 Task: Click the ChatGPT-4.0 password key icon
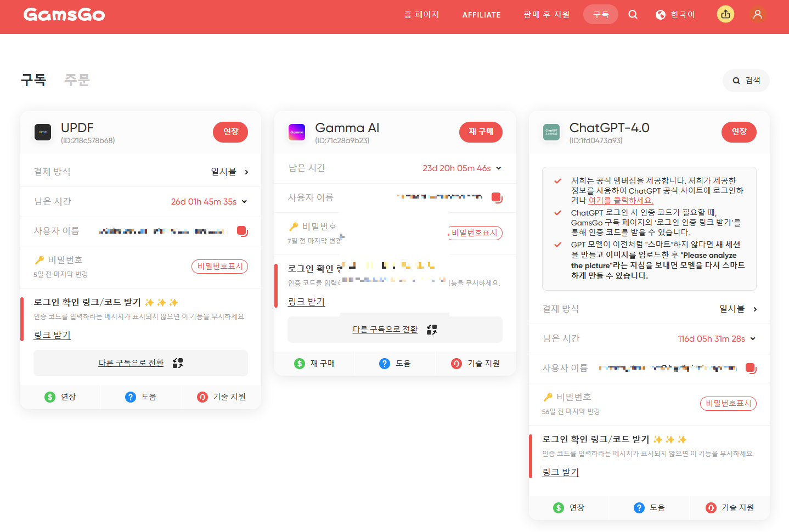coord(548,397)
